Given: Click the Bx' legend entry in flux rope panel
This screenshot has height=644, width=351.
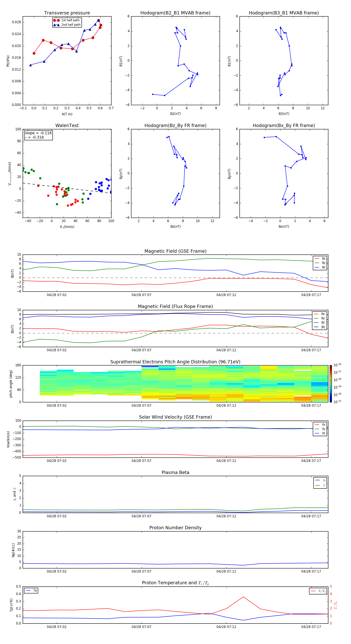Looking at the screenshot, I should pyautogui.click(x=320, y=314).
